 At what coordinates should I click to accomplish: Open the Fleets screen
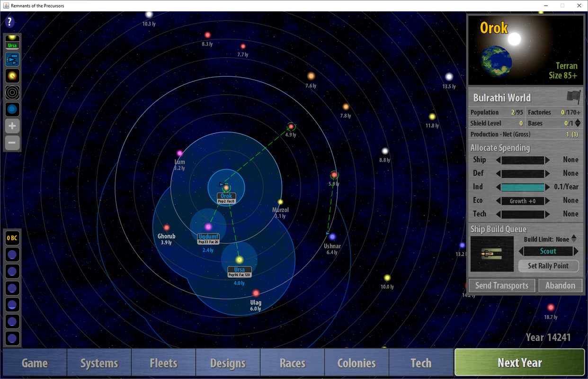click(x=163, y=363)
